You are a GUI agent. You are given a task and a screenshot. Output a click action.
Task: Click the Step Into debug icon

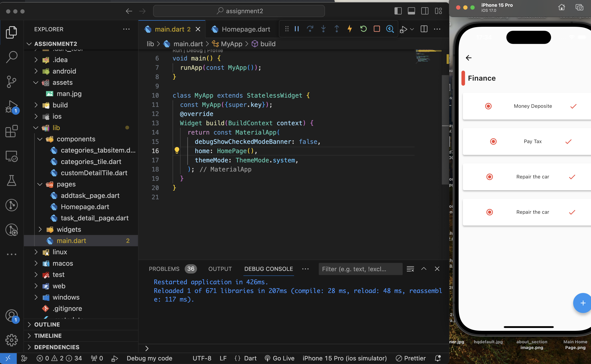coord(323,29)
